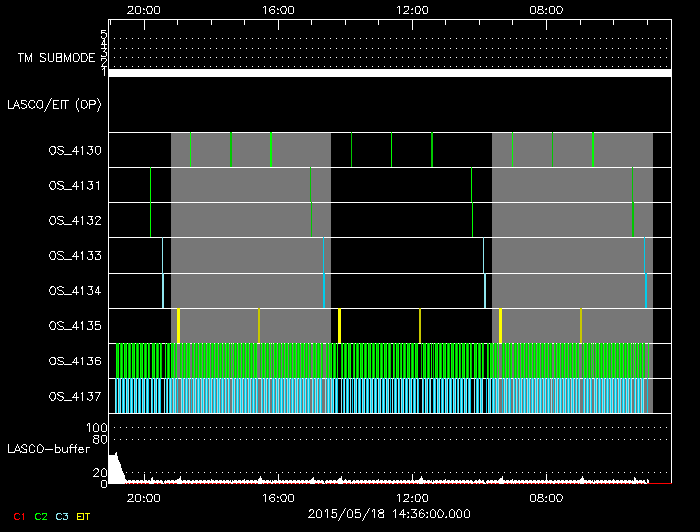The image size is (700, 532).
Task: Click the 12:00 tick label on top axis
Action: 412,10
